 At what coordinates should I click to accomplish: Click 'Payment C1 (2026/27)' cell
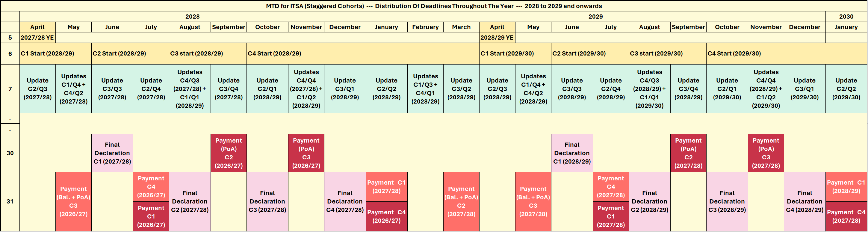click(x=151, y=216)
